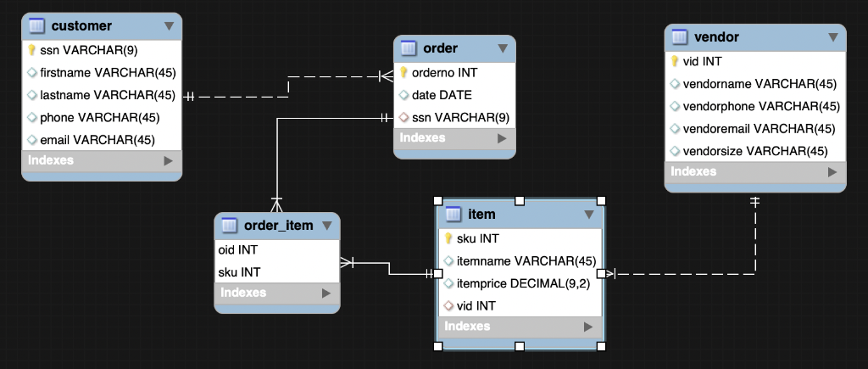Image resolution: width=868 pixels, height=369 pixels.
Task: Expand Indexes section of item table
Action: click(588, 327)
